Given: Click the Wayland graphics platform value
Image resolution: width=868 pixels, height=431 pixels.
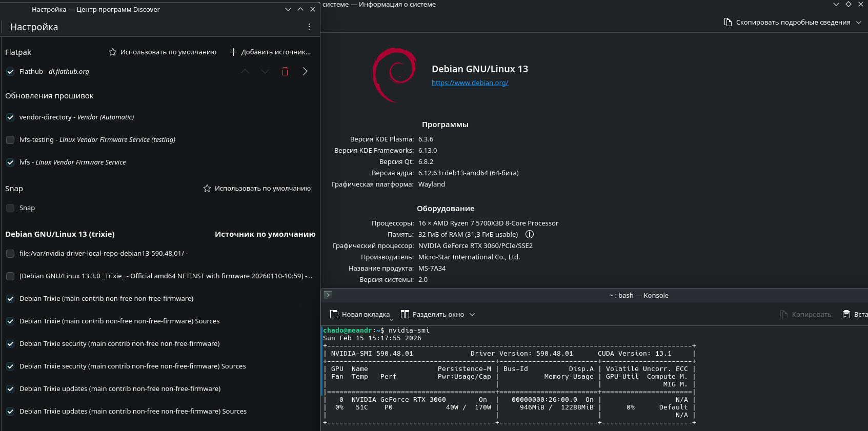Looking at the screenshot, I should tap(432, 184).
